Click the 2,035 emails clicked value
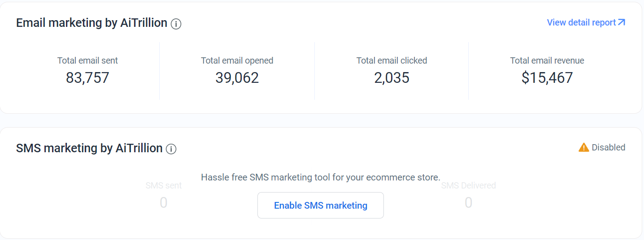 (392, 78)
